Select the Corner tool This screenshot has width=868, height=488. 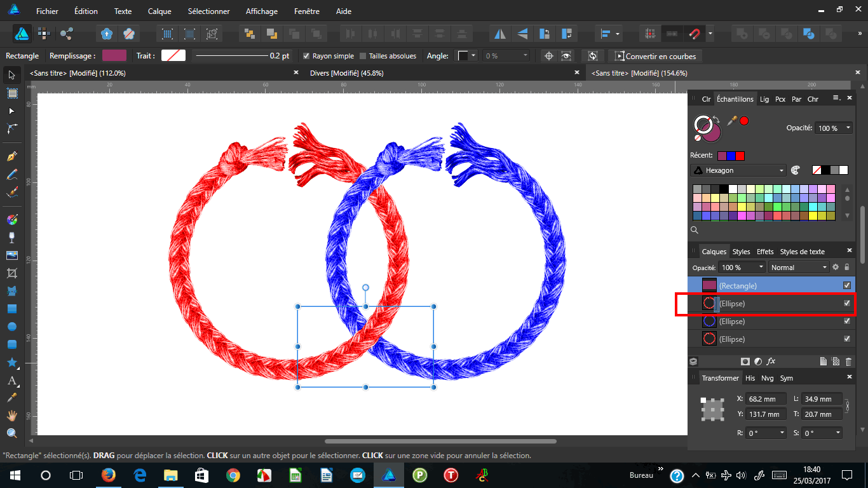pos(11,129)
